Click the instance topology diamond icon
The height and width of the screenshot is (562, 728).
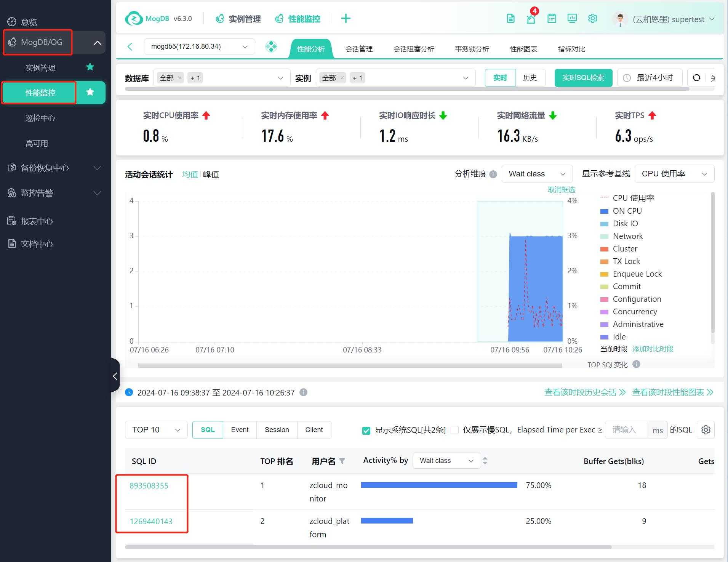pyautogui.click(x=271, y=46)
